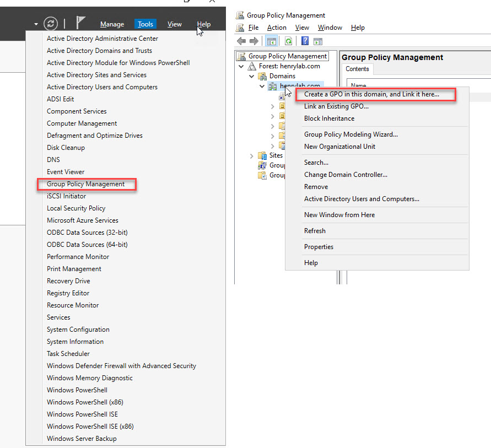Click the green Refresh toolbar icon

click(x=288, y=41)
